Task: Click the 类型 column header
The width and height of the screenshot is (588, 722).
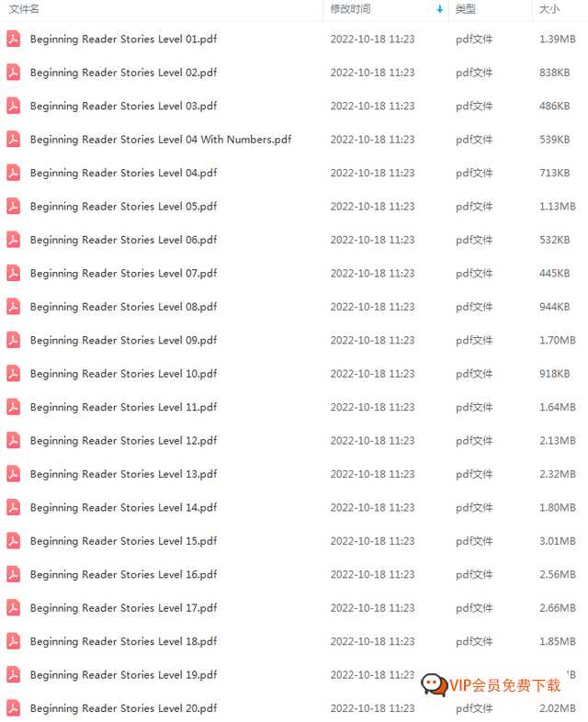Action: point(466,9)
